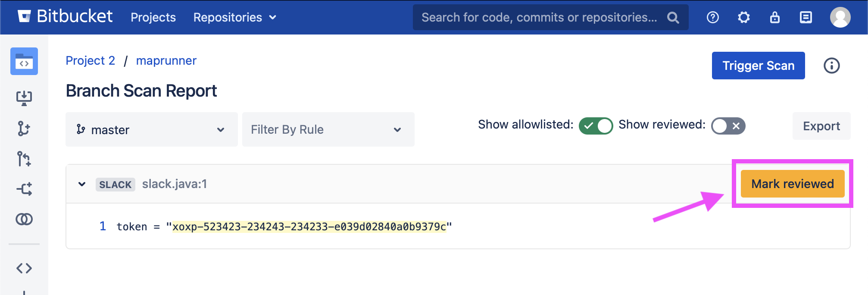Viewport: 868px width, 295px height.
Task: Open the user avatar profile menu
Action: [840, 17]
